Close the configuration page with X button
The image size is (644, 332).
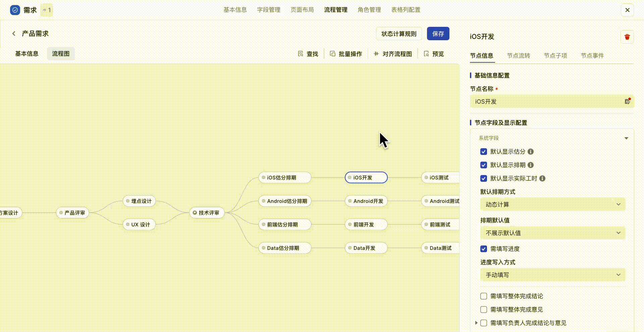coord(627,10)
